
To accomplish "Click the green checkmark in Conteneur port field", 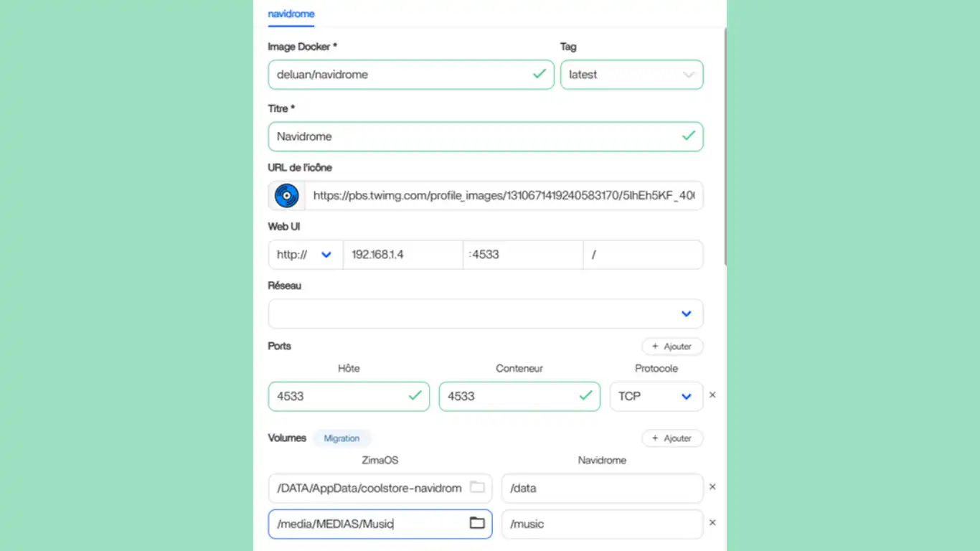I will pos(585,395).
